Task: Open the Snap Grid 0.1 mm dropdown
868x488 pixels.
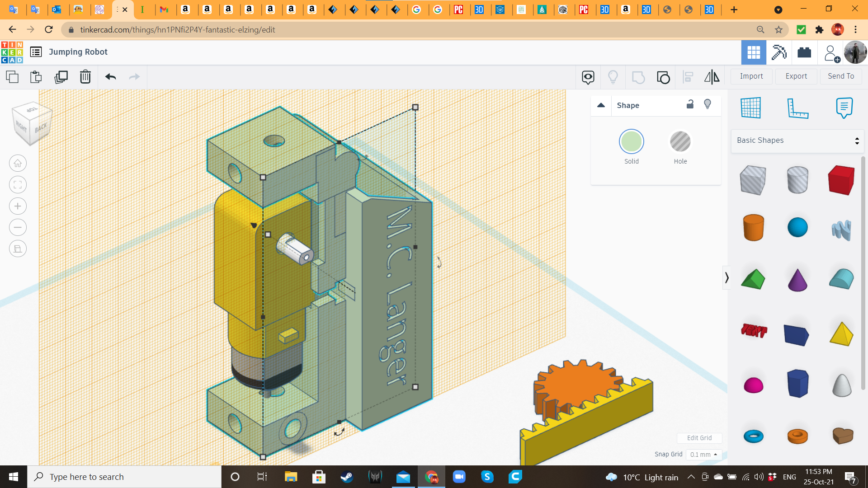Action: (703, 455)
